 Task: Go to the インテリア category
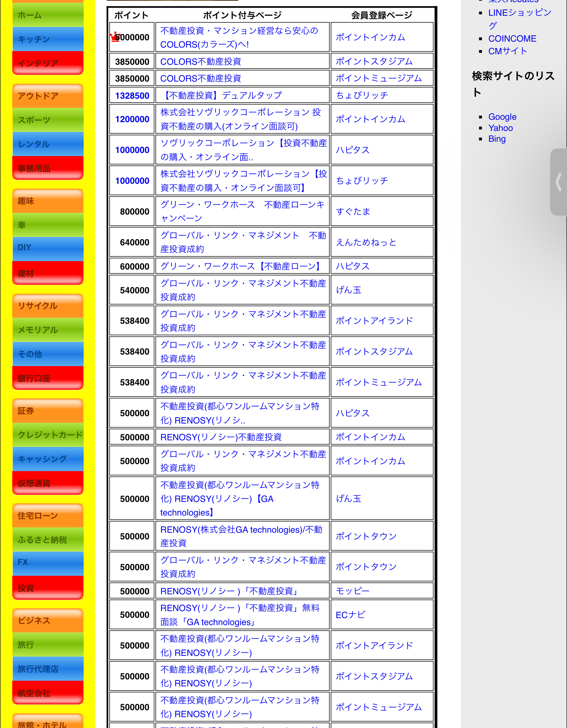point(48,63)
